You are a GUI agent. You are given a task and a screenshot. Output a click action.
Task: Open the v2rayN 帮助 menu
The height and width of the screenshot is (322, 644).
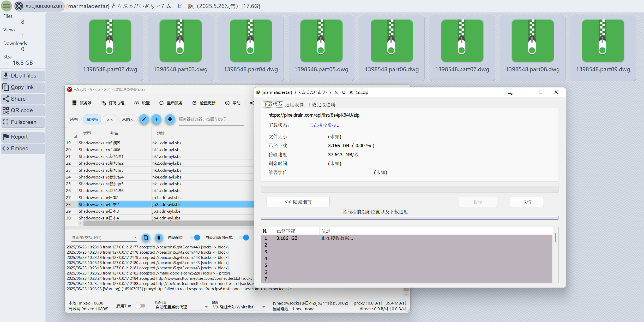pyautogui.click(x=233, y=103)
